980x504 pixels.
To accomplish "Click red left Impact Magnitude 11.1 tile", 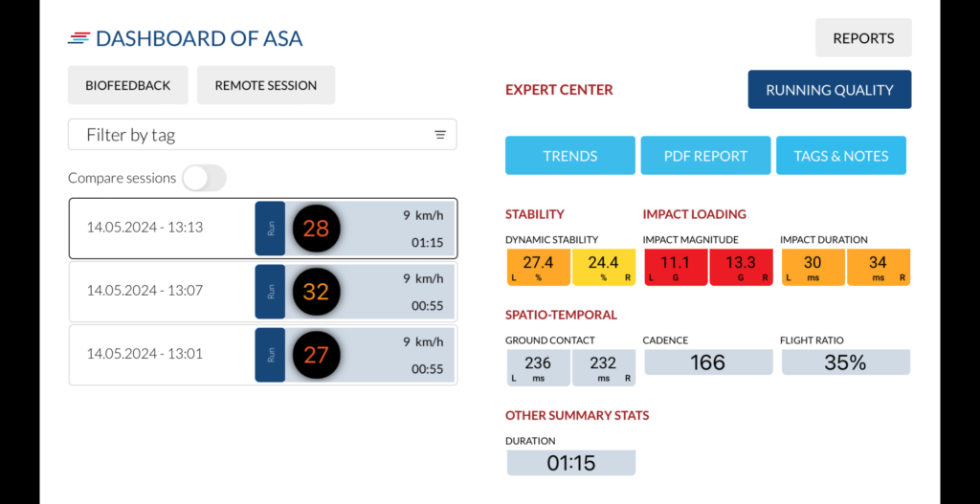I will click(x=675, y=267).
